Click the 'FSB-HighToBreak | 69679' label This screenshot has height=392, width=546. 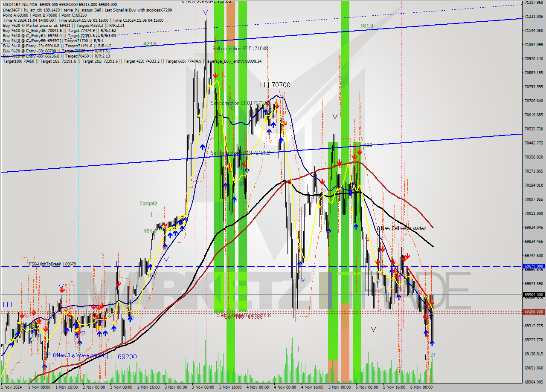52,264
